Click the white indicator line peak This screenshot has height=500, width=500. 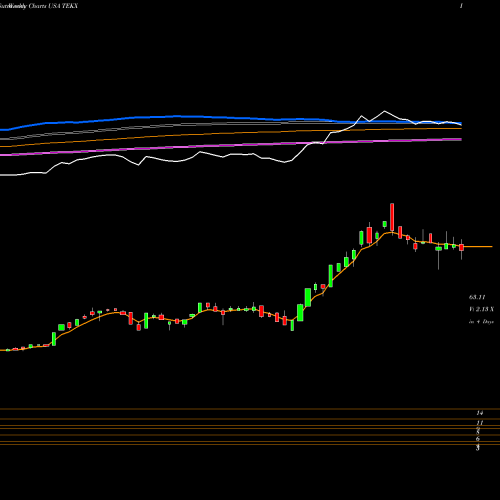tap(384, 111)
